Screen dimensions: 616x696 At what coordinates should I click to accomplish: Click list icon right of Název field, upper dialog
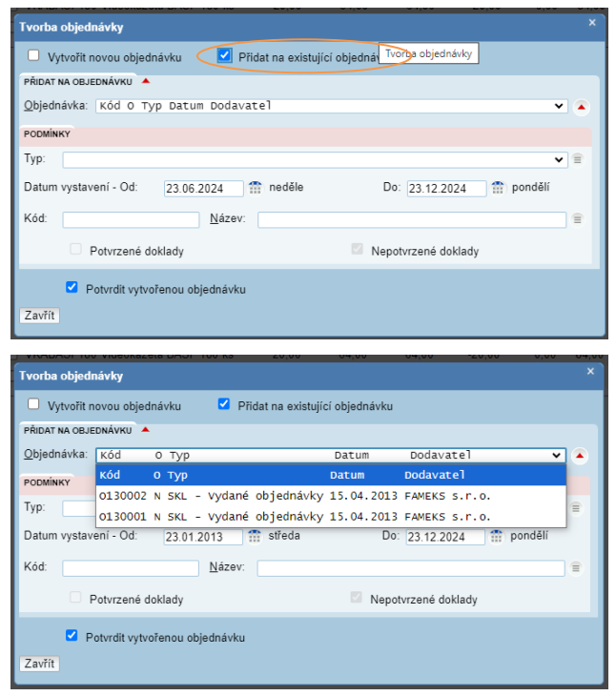tap(577, 219)
